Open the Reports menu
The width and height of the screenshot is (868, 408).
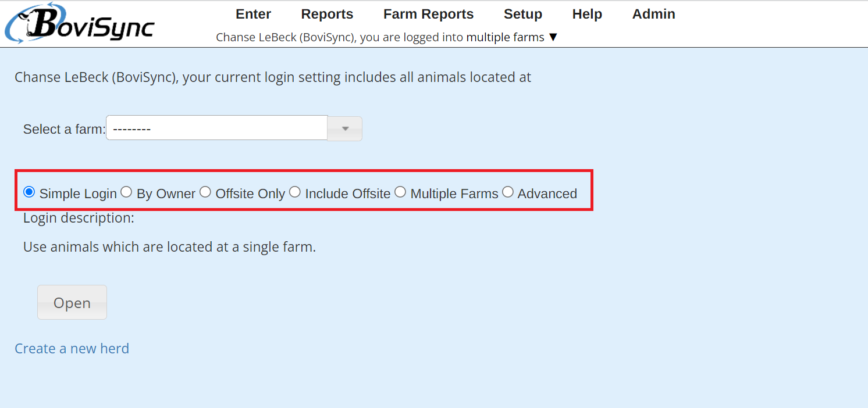click(x=327, y=14)
